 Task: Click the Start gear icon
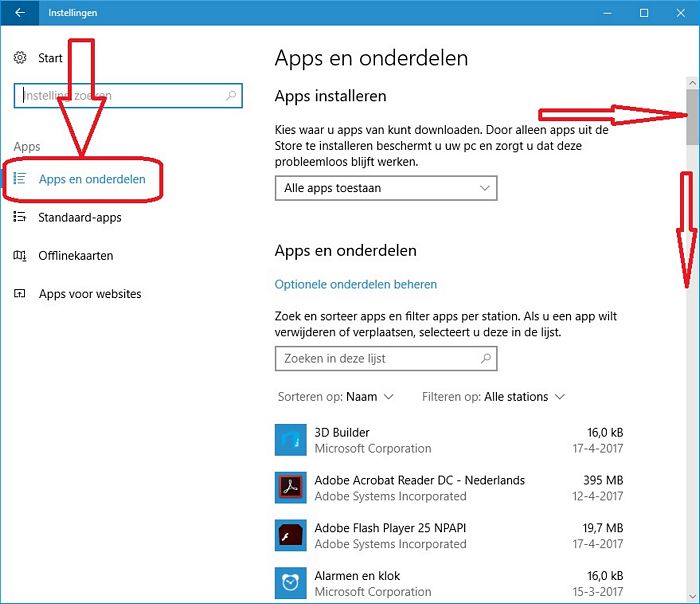20,58
